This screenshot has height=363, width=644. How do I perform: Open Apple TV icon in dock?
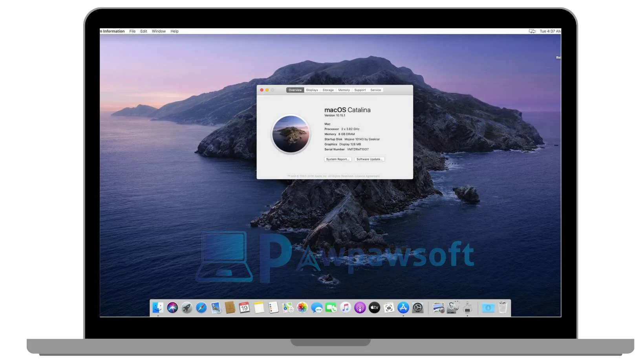[375, 308]
